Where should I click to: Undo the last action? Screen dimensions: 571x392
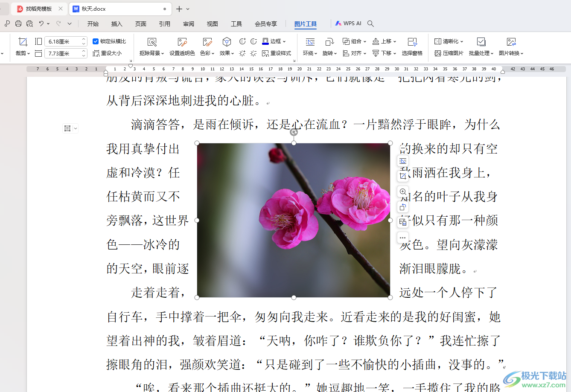click(41, 24)
